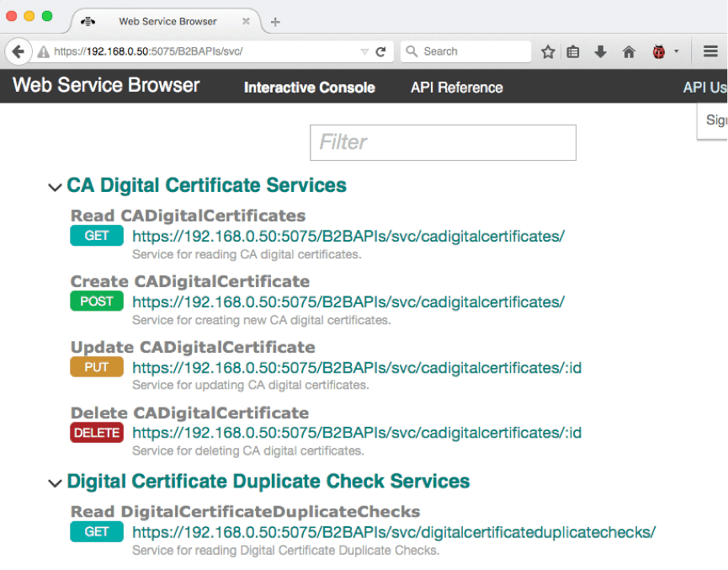Click 'Service for reading Digital Certificate Duplicate Checks.' text
Image resolution: width=728 pixels, height=570 pixels.
(285, 551)
